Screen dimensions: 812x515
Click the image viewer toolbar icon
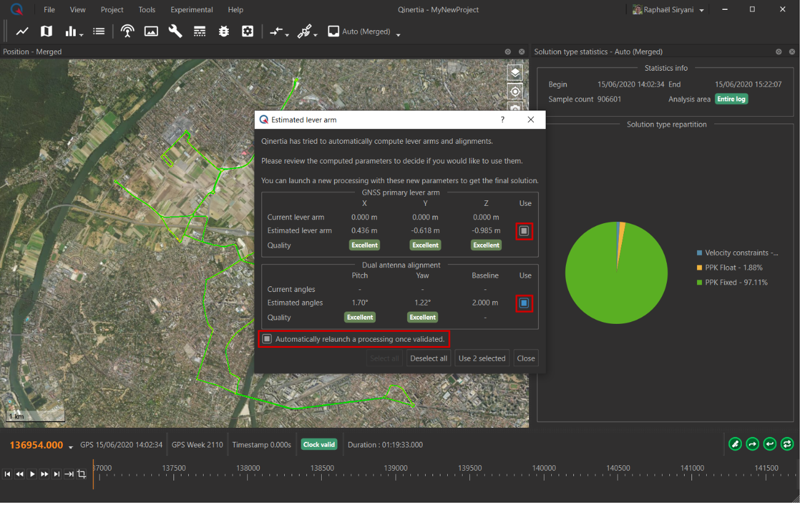[x=151, y=31]
